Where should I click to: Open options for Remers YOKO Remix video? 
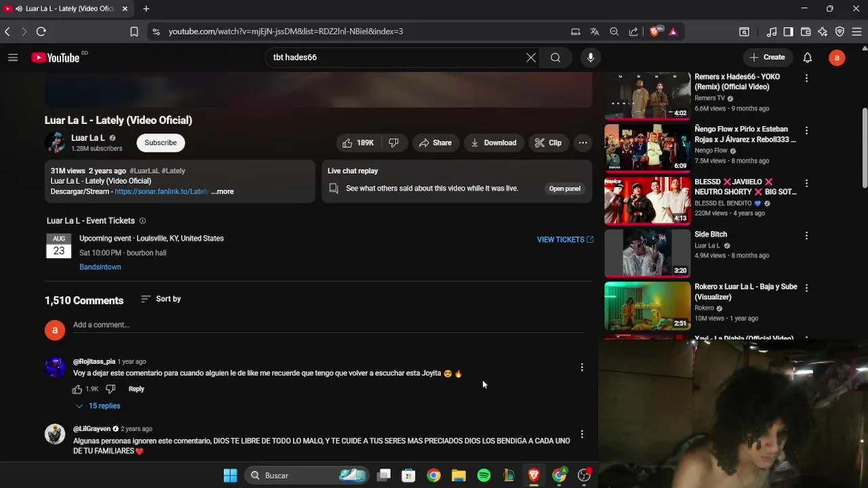coord(806,78)
